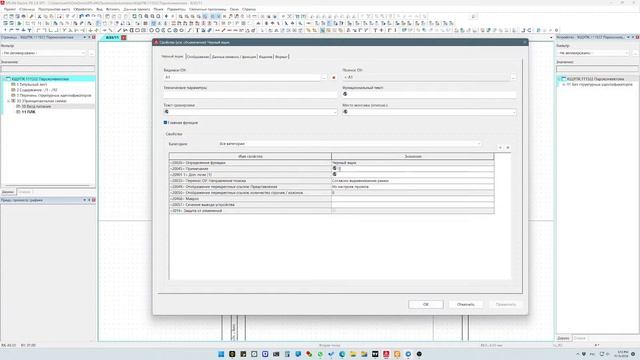Click the Черный ящик value cell
Image resolution: width=640 pixels, height=360 pixels.
pos(413,162)
